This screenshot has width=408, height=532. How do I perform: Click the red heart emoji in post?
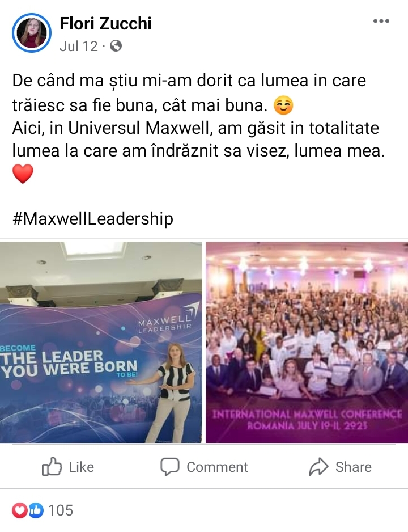[x=23, y=174]
